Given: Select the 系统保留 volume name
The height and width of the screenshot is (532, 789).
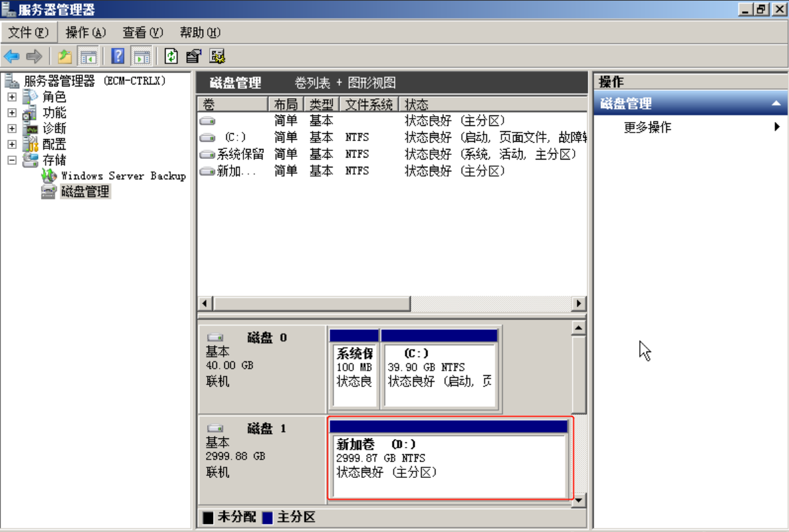Looking at the screenshot, I should point(240,154).
